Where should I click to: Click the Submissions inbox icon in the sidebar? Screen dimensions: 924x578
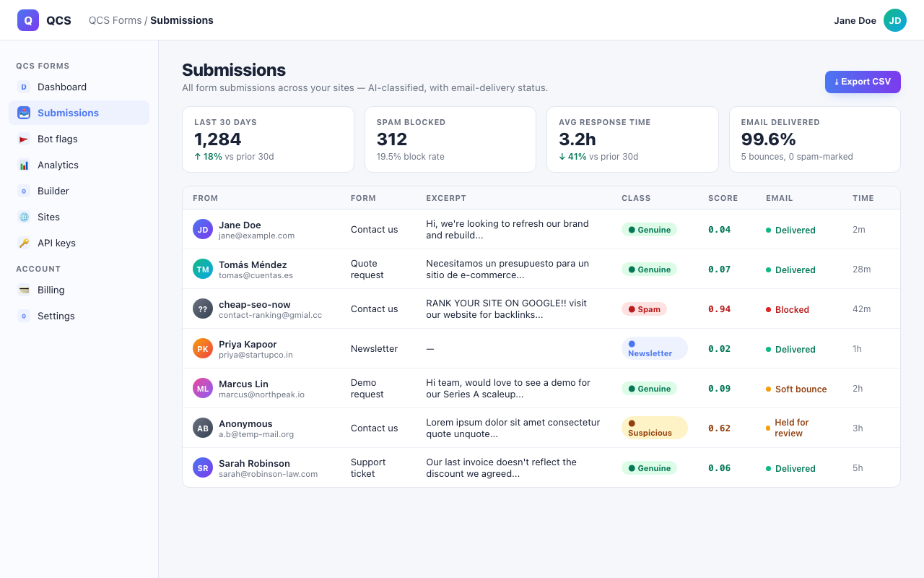pos(24,113)
